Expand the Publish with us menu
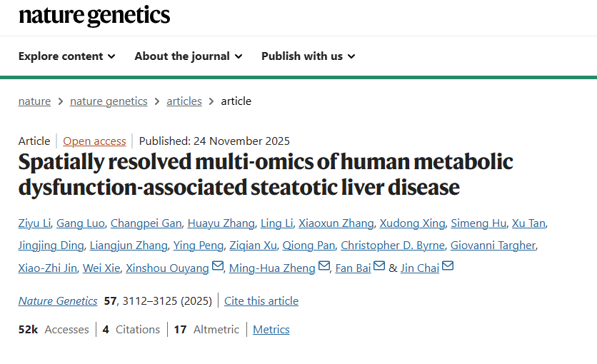 [x=308, y=56]
